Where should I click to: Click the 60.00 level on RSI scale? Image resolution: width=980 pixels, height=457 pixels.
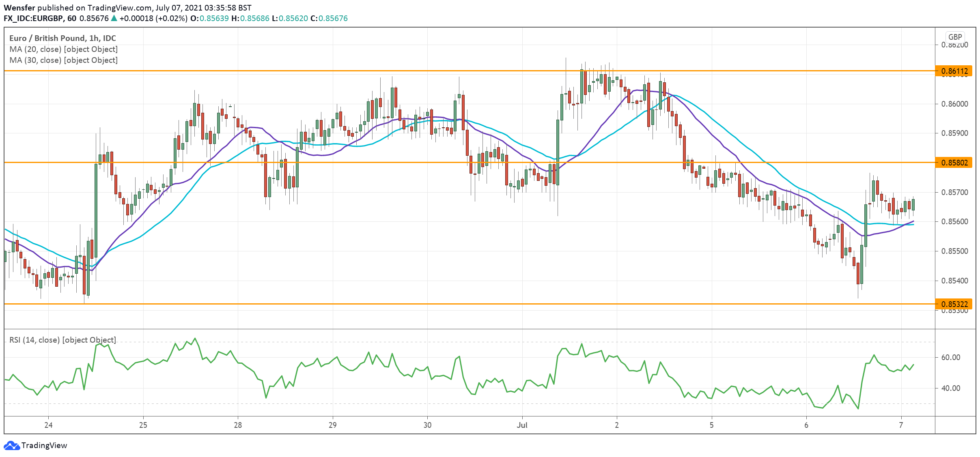(950, 357)
